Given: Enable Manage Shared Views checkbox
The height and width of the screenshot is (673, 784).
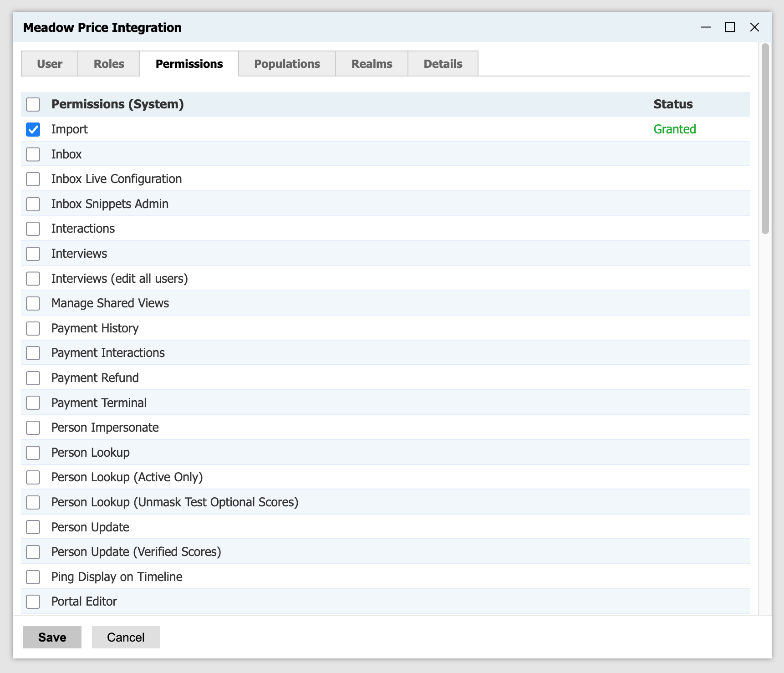Looking at the screenshot, I should tap(33, 303).
